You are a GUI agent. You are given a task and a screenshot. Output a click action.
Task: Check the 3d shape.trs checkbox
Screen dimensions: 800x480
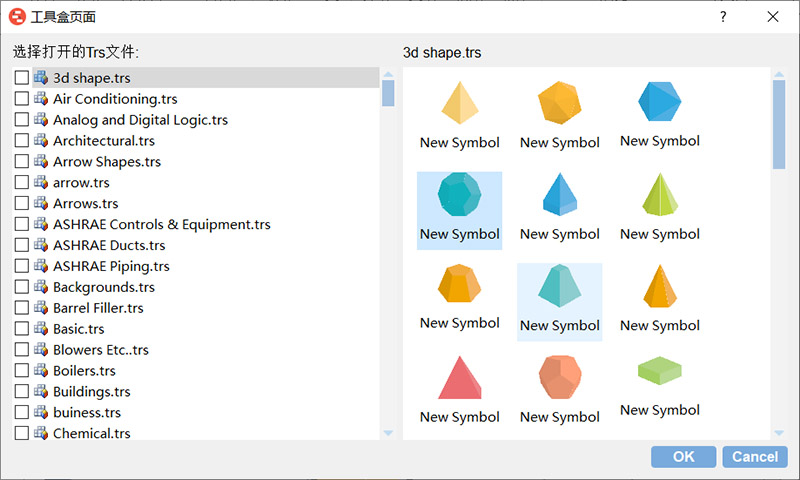[x=22, y=78]
